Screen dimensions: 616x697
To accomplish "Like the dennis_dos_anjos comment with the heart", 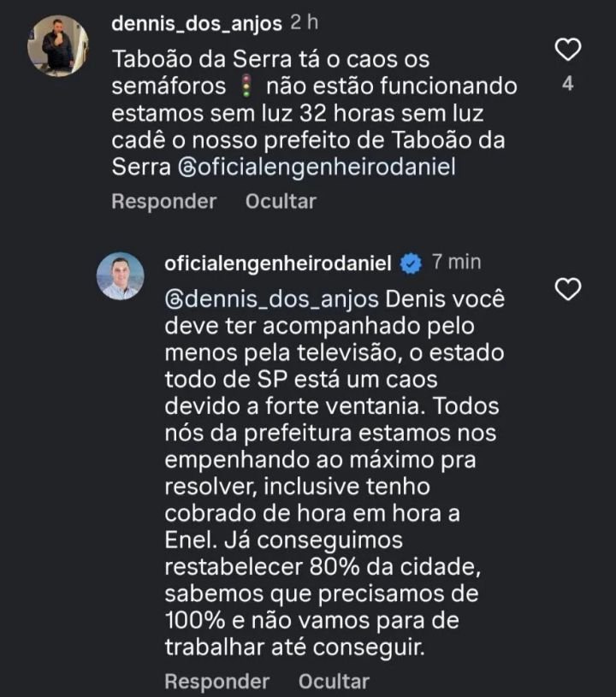I will tap(568, 50).
